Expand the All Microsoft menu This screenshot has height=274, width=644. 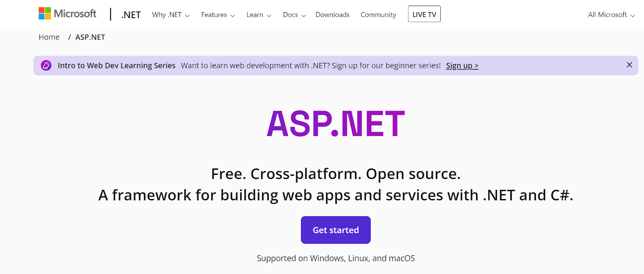coord(611,15)
